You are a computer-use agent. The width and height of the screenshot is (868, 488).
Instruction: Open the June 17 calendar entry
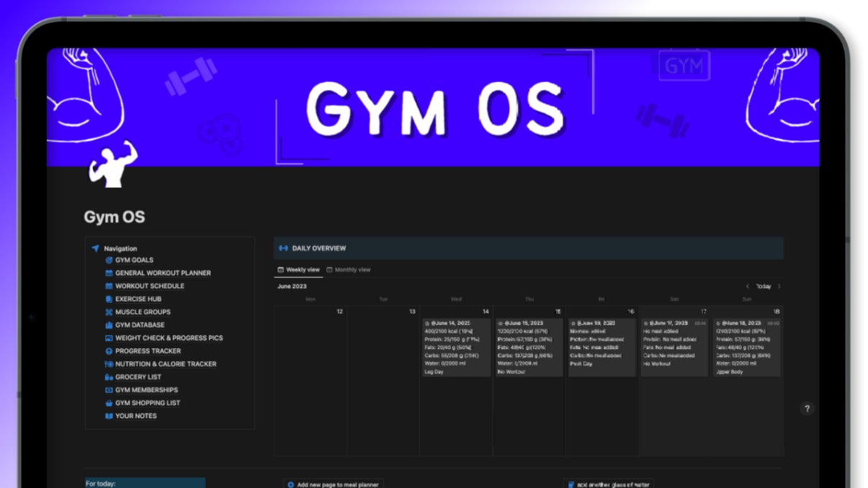(674, 347)
